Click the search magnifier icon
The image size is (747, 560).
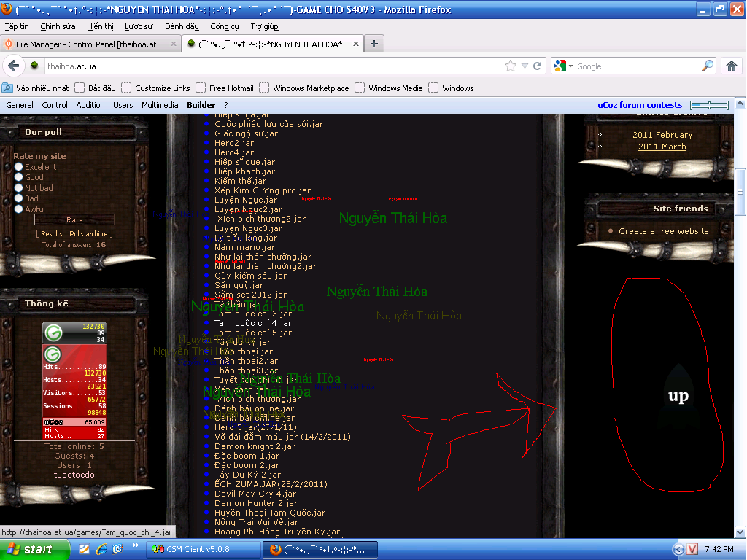[x=708, y=66]
